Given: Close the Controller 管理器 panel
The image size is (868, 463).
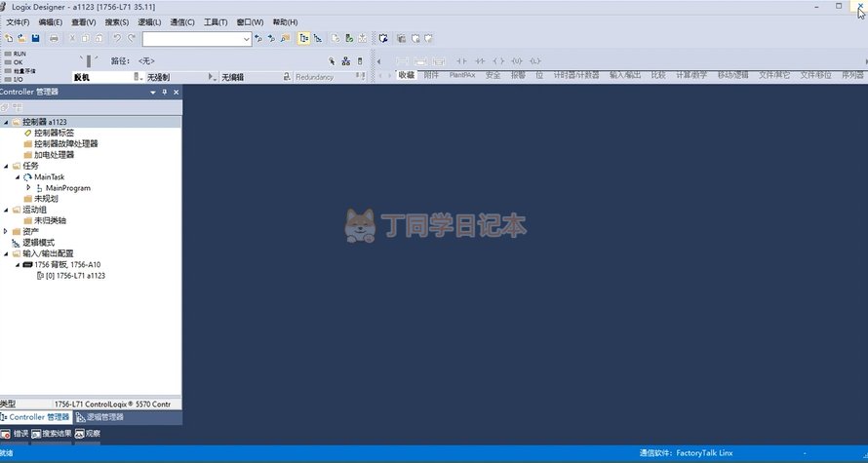Looking at the screenshot, I should (176, 93).
